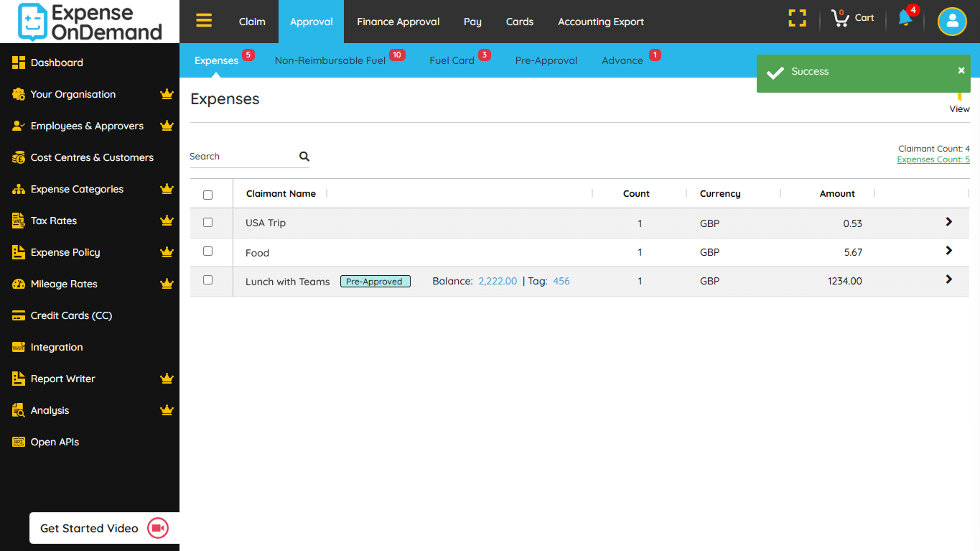Click the Analysis icon
The height and width of the screenshot is (551, 980).
pos(19,410)
